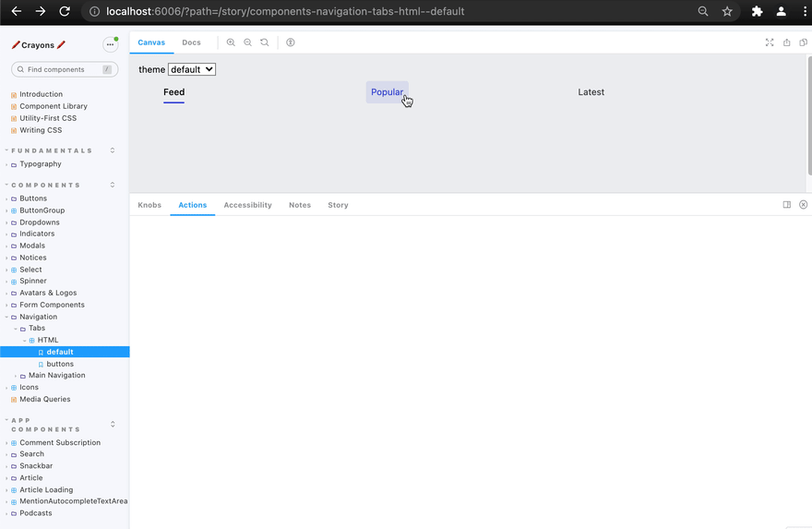812x529 pixels.
Task: Collapse the Navigation folder
Action: click(39, 317)
